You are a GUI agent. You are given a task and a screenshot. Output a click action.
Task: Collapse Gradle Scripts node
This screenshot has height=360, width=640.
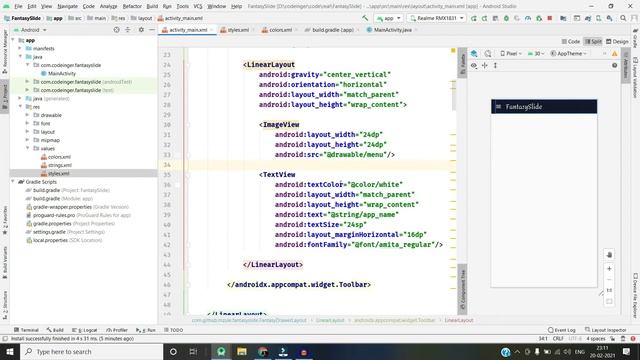click(x=13, y=182)
